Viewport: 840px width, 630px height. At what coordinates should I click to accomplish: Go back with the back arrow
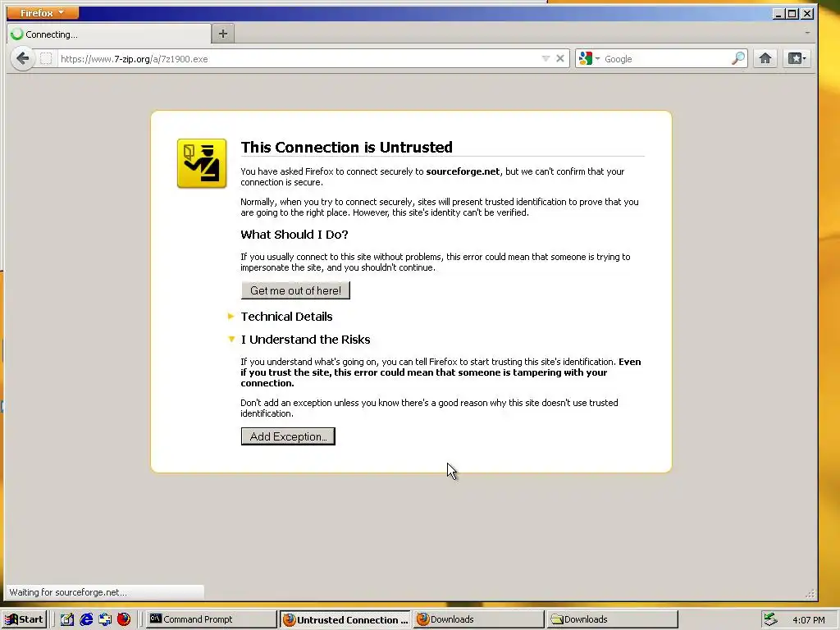point(22,58)
